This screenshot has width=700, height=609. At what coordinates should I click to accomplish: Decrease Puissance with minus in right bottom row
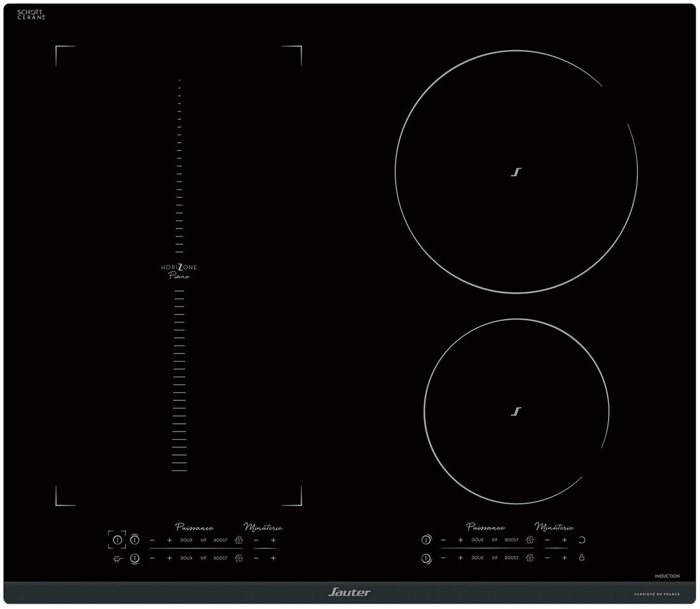[443, 558]
